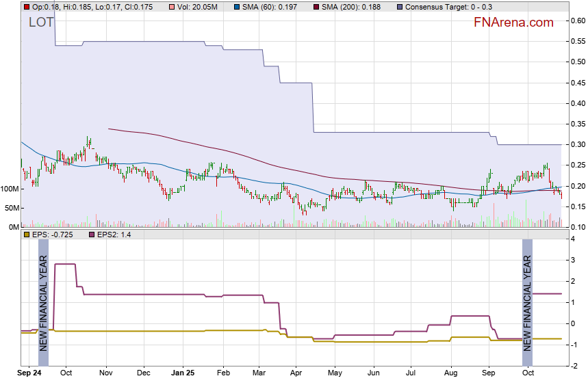588x387 pixels.
Task: Click the gold EPS legend swatch
Action: pos(26,235)
